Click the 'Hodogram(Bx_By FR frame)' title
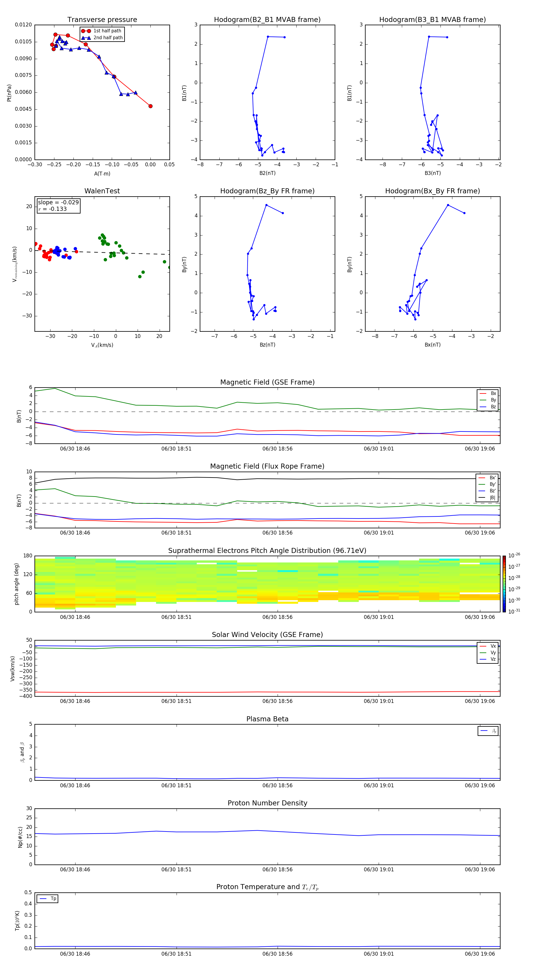Screen dimensions: 535x980 point(432,191)
